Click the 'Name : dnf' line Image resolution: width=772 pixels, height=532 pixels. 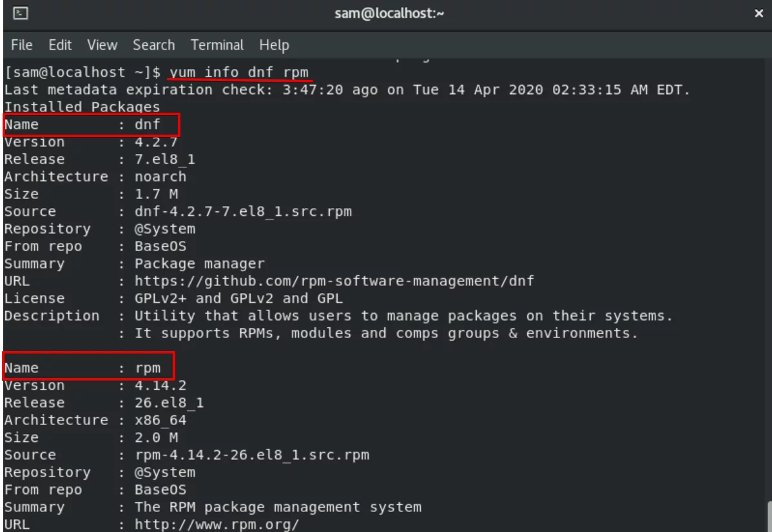pyautogui.click(x=82, y=124)
